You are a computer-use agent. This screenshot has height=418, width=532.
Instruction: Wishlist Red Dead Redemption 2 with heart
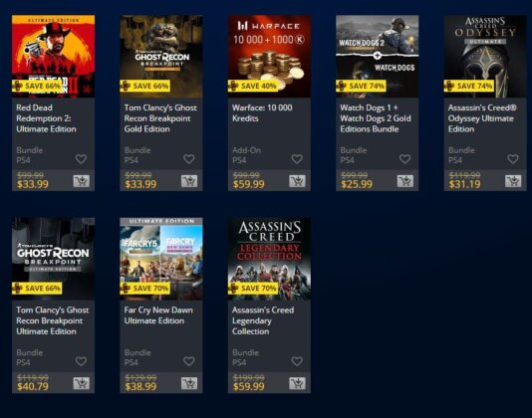(x=81, y=159)
